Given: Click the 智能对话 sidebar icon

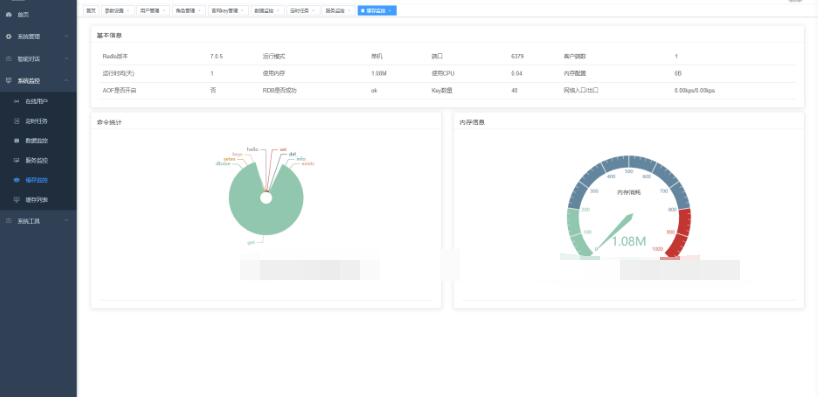Looking at the screenshot, I should (x=8, y=59).
